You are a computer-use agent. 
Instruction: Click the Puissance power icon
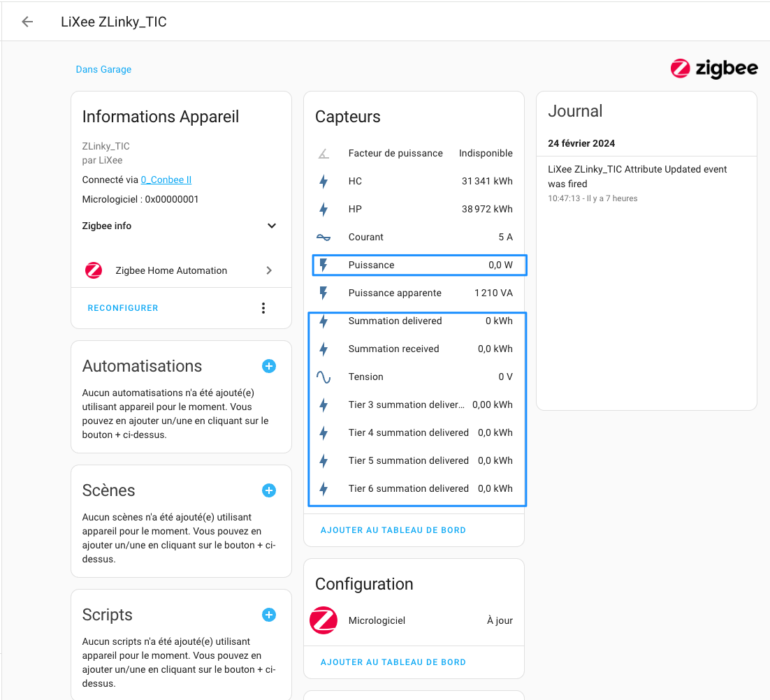click(324, 265)
